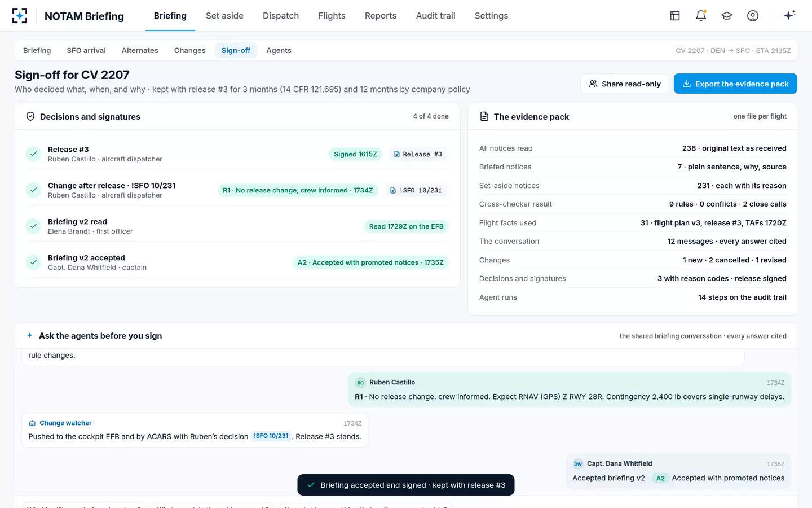Click the Read 1729Z on the EFB badge

pos(406,226)
